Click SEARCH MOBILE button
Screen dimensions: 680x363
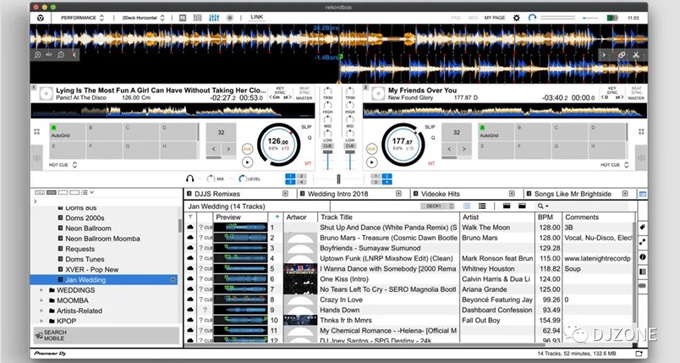[x=106, y=335]
